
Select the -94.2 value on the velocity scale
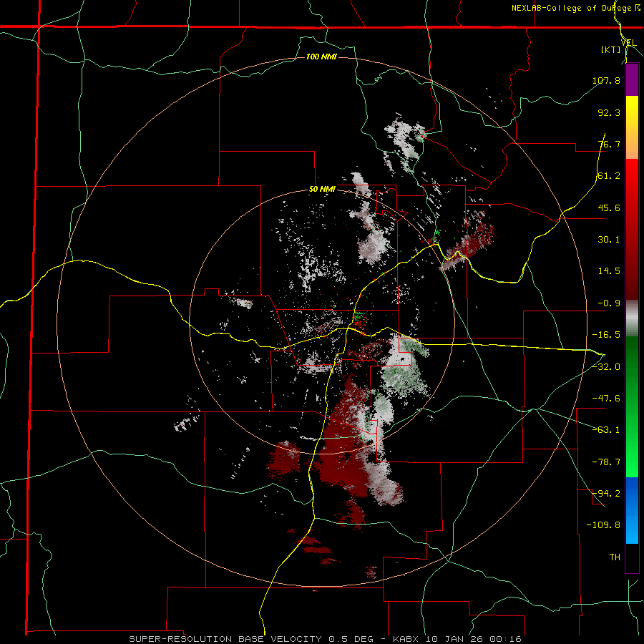(x=606, y=493)
